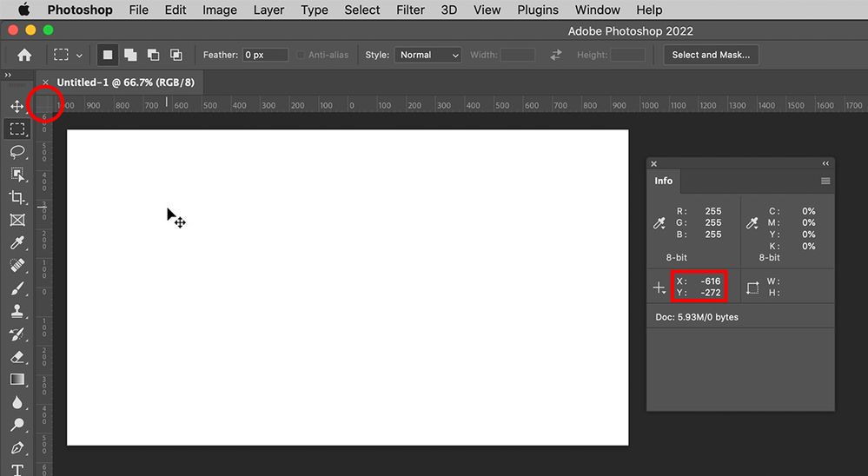Open the 3D menu
Viewport: 868px width, 476px height.
449,10
